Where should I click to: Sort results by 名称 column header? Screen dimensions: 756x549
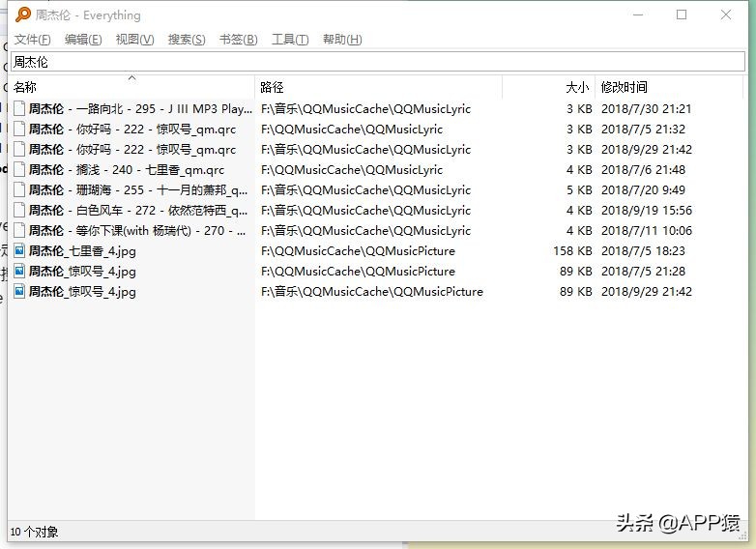[x=132, y=87]
